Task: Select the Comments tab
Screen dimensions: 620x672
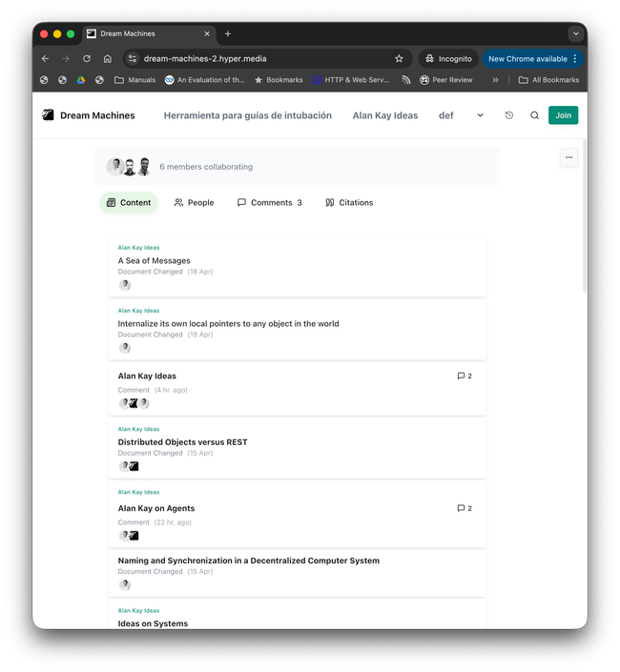Action: click(x=269, y=202)
